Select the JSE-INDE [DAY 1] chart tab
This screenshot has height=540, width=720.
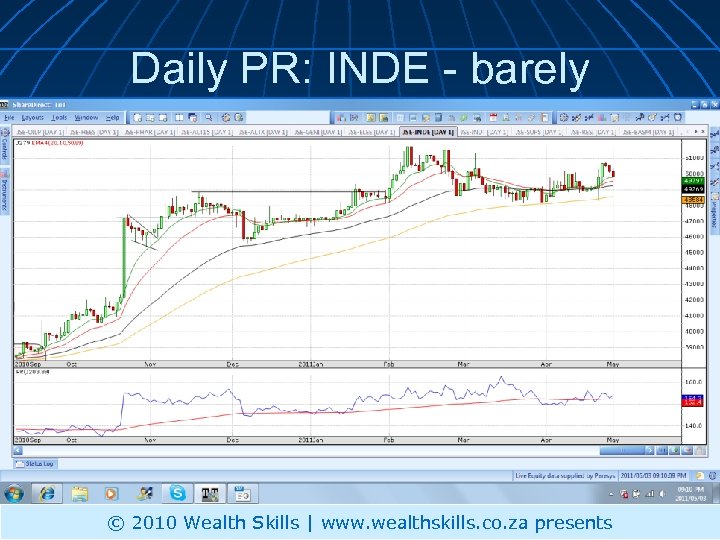428,132
